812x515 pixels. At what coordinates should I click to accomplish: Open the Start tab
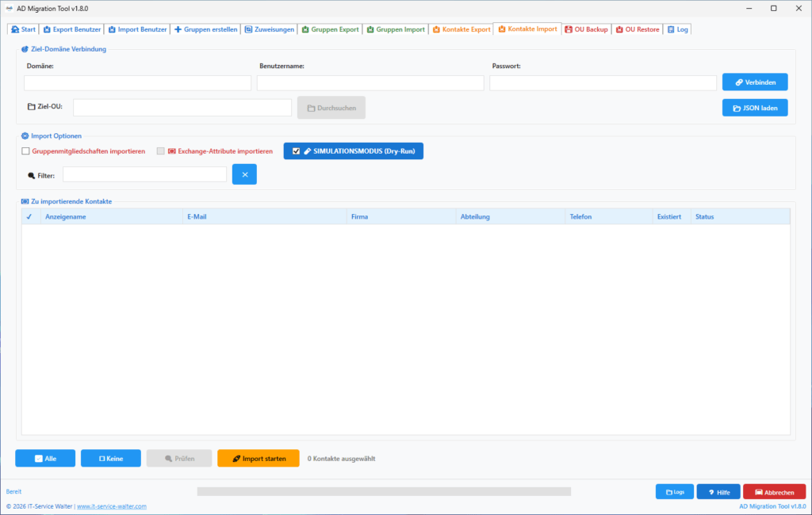(23, 29)
